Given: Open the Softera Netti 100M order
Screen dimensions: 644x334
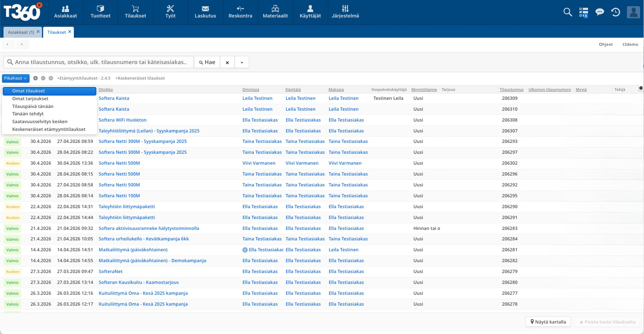Looking at the screenshot, I should (119, 196).
